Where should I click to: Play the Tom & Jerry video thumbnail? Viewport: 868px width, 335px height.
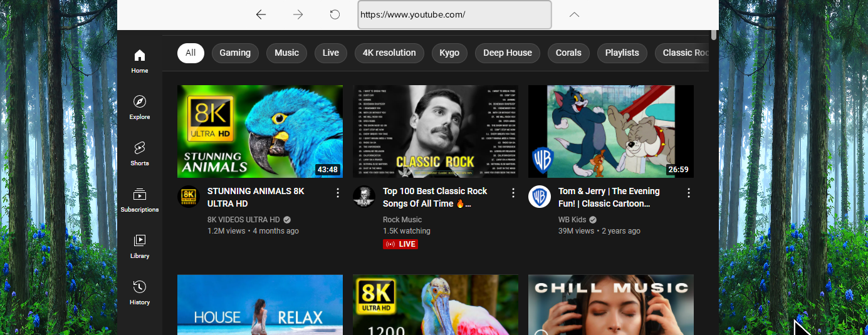click(610, 131)
